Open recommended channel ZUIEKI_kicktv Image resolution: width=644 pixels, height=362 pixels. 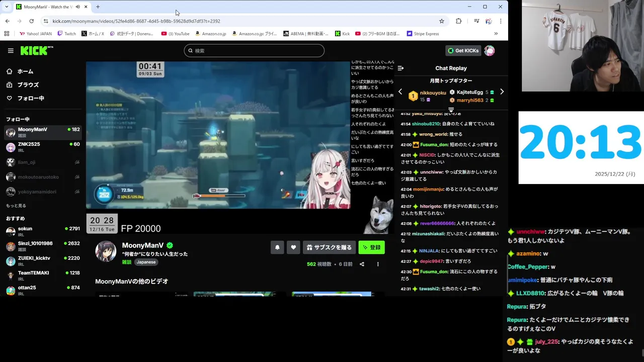coord(43,261)
